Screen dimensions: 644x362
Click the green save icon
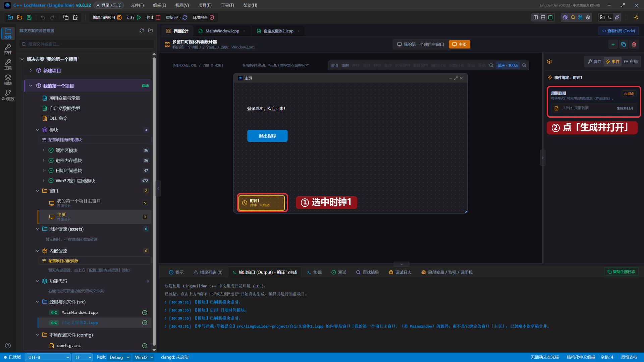click(x=29, y=17)
